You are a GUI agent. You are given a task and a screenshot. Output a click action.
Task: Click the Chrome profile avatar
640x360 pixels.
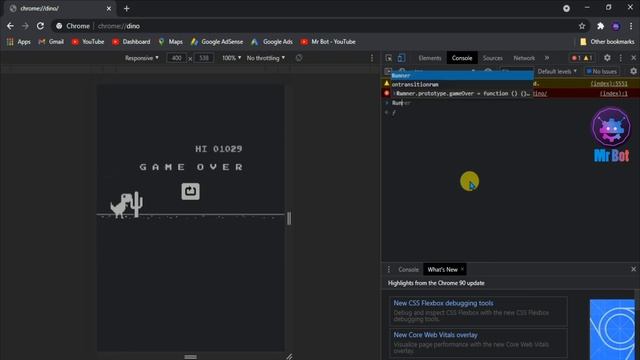616,26
